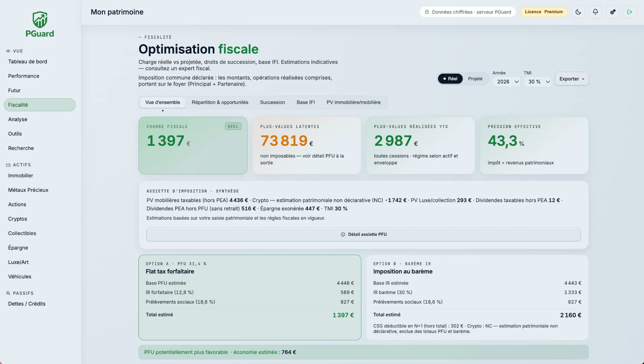The height and width of the screenshot is (364, 644).
Task: Open Collectibles in the sidebar
Action: [x=40, y=234]
